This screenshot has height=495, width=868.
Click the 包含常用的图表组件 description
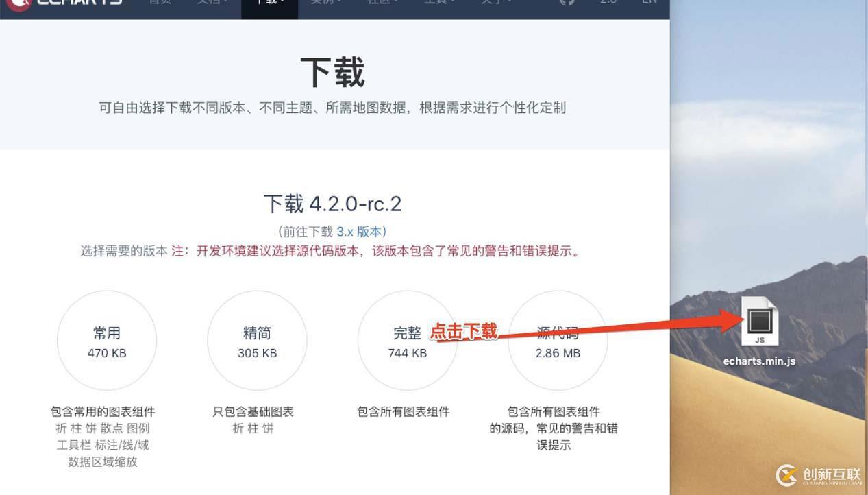point(103,412)
